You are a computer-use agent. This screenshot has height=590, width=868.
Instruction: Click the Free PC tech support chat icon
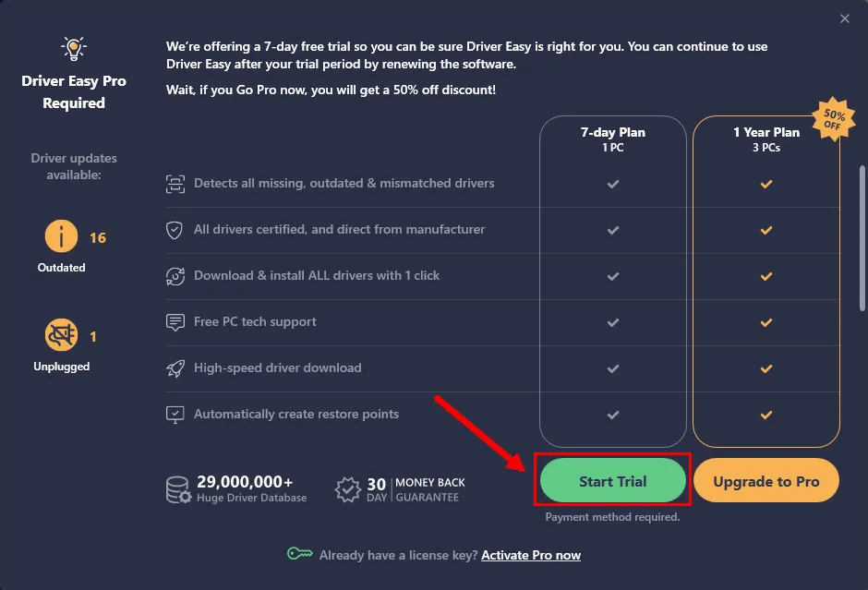[x=175, y=322]
